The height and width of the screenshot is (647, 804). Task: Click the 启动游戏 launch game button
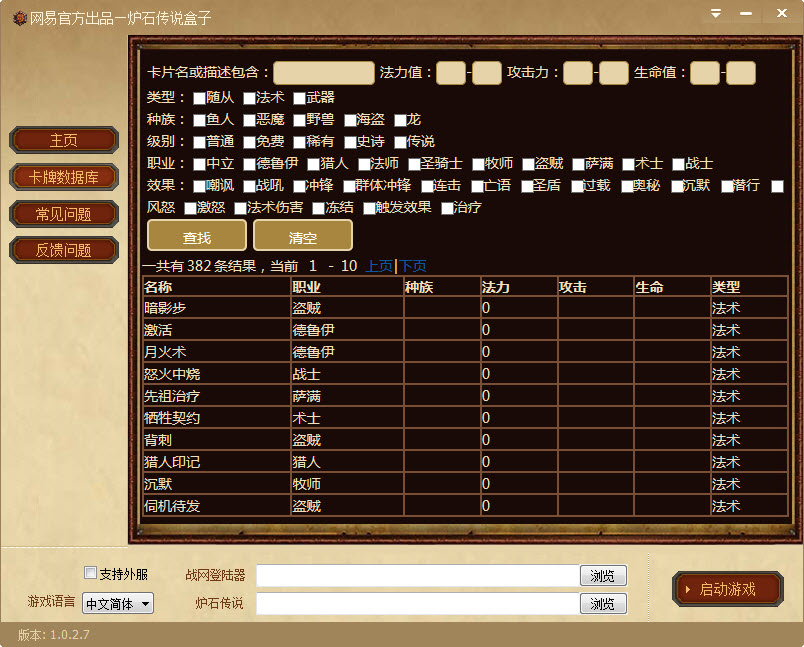pos(727,589)
